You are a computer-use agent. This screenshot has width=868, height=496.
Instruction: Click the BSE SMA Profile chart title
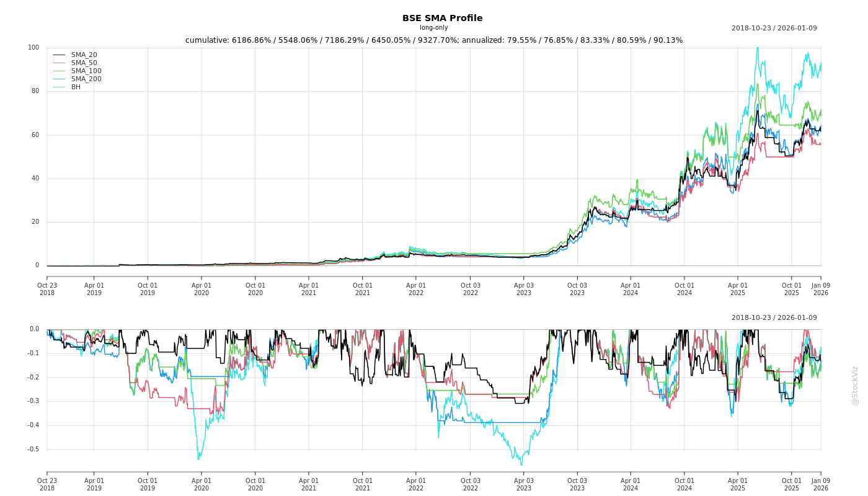coord(442,18)
